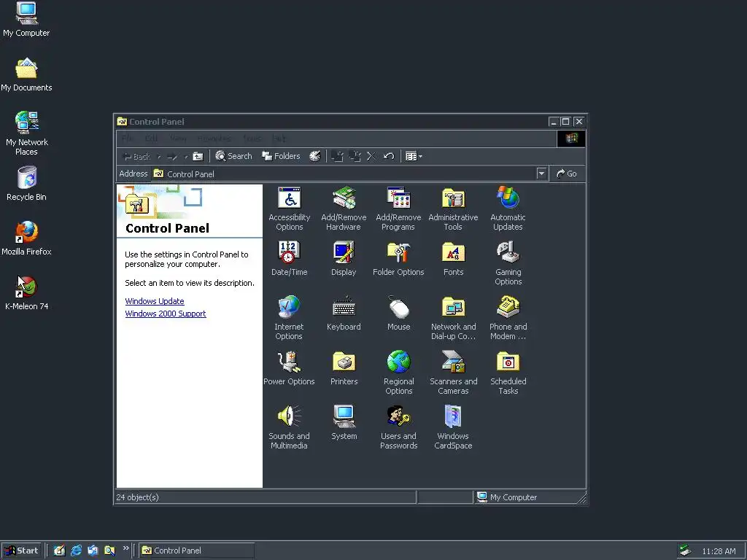
Task: Click the Back toolbar button
Action: point(136,156)
